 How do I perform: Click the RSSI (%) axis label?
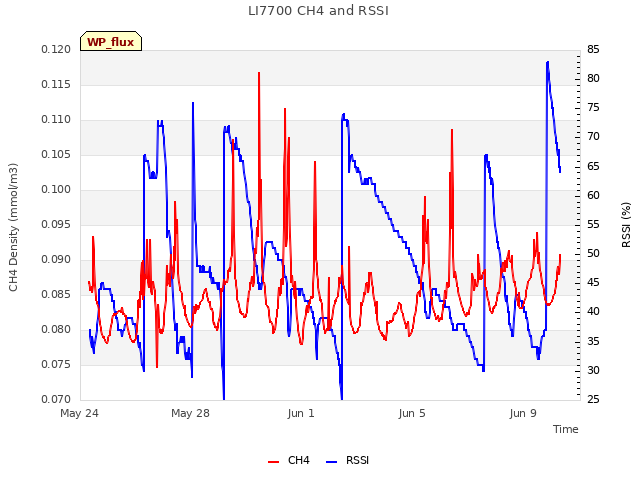(x=626, y=225)
